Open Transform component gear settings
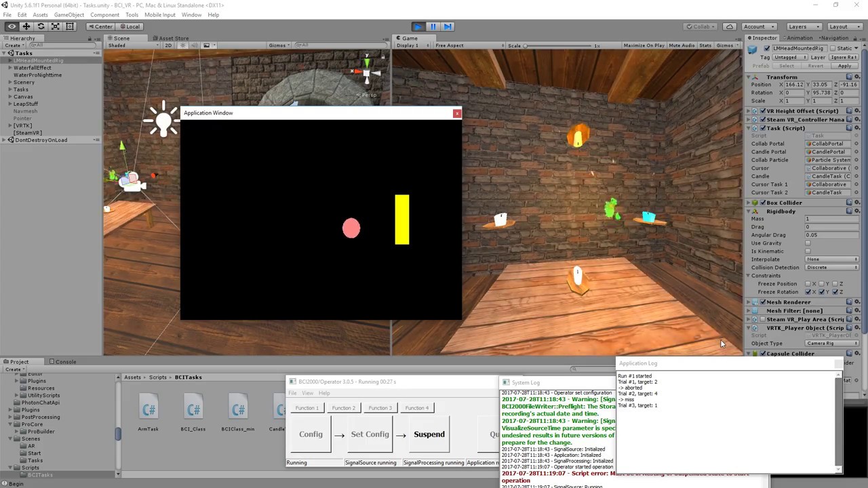Image resolution: width=868 pixels, height=488 pixels. tap(857, 77)
